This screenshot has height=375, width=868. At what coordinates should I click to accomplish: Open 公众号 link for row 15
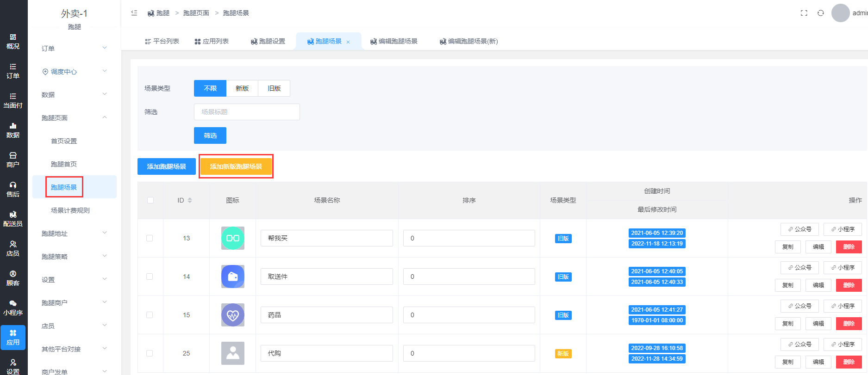coord(799,306)
